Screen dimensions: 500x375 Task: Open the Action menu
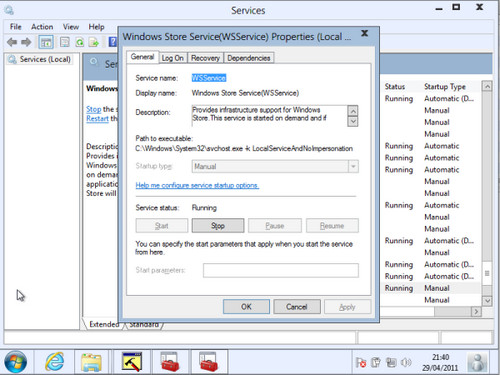click(42, 27)
